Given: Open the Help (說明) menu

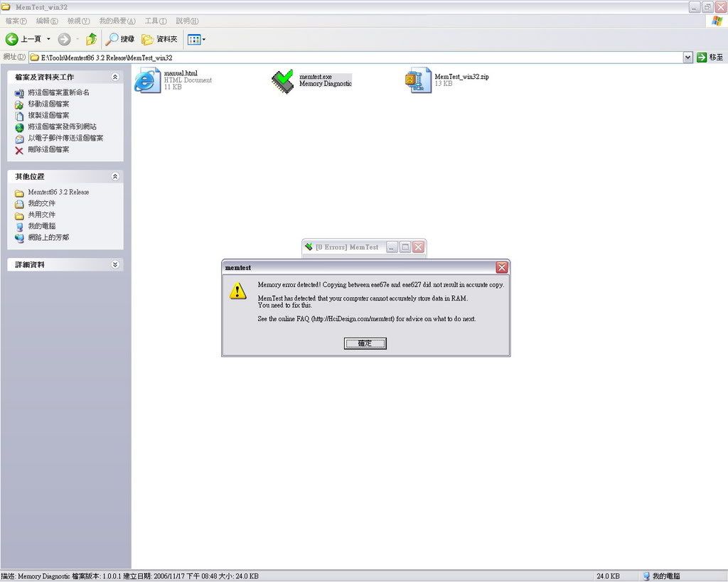Looking at the screenshot, I should coord(187,21).
